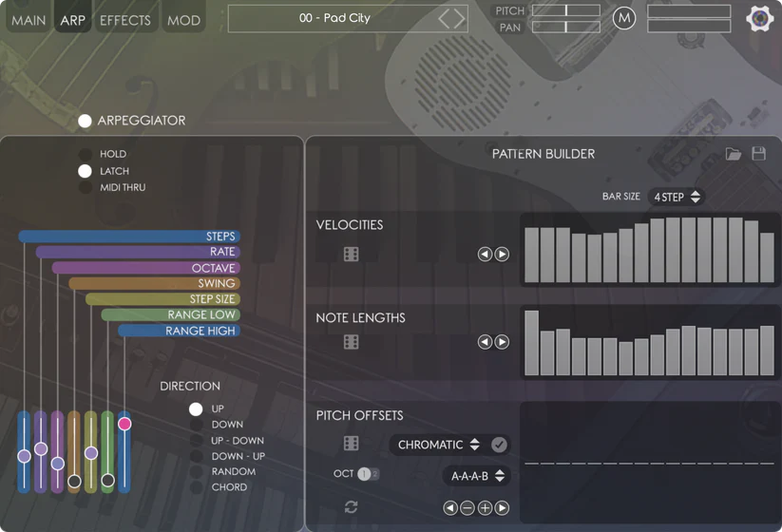782x532 pixels.
Task: Adjust the PAN slider in header
Action: click(566, 27)
